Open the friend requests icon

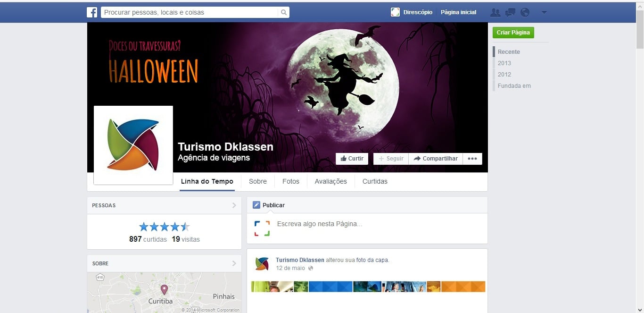point(495,13)
